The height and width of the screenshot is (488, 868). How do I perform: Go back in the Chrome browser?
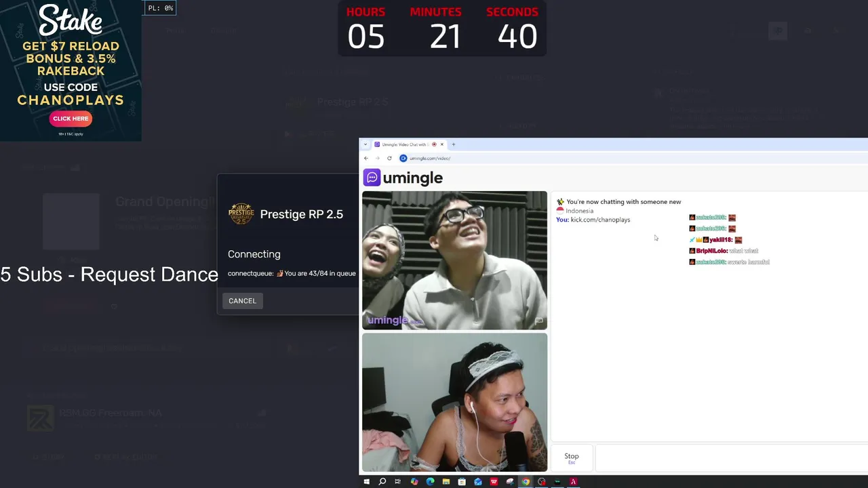coord(366,158)
